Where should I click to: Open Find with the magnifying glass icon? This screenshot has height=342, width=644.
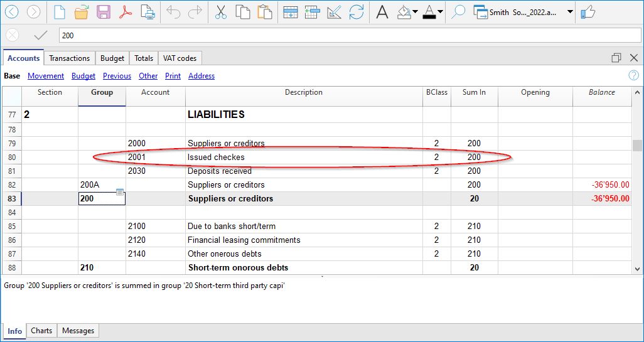(x=458, y=12)
